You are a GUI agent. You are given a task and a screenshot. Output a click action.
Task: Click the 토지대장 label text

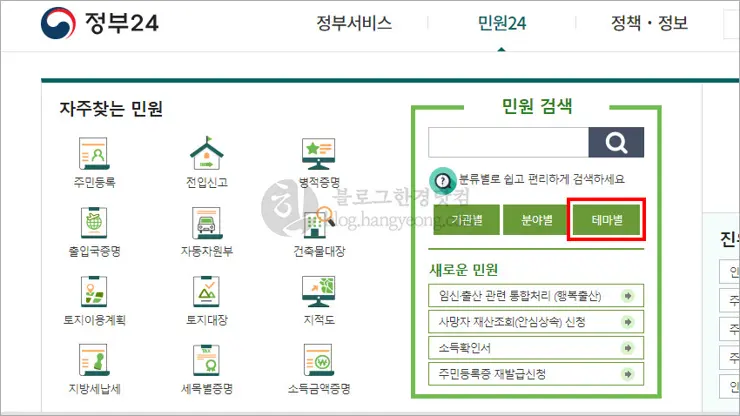point(207,320)
